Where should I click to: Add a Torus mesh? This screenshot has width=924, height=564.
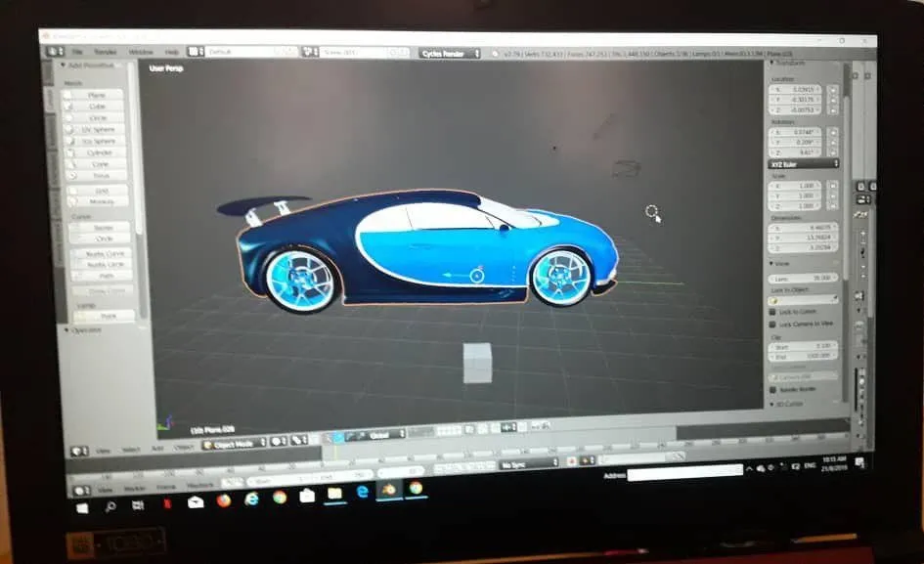[x=98, y=176]
